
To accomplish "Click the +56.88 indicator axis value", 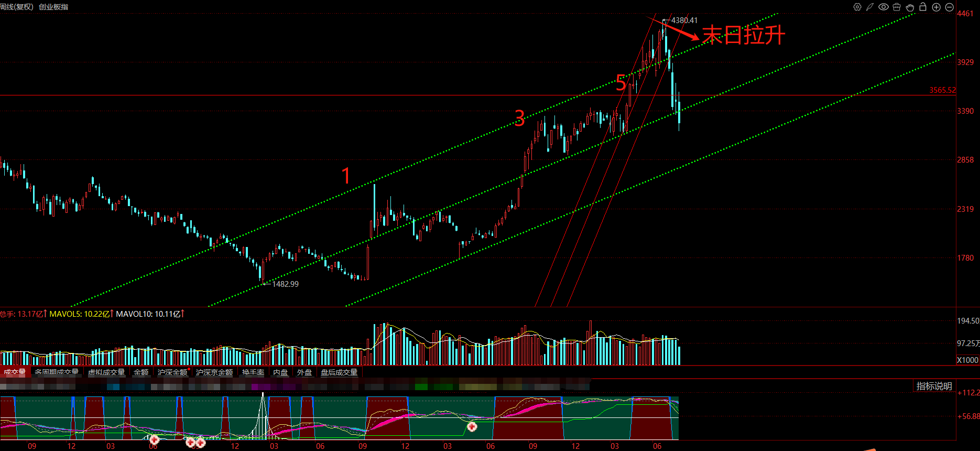I will [968, 416].
